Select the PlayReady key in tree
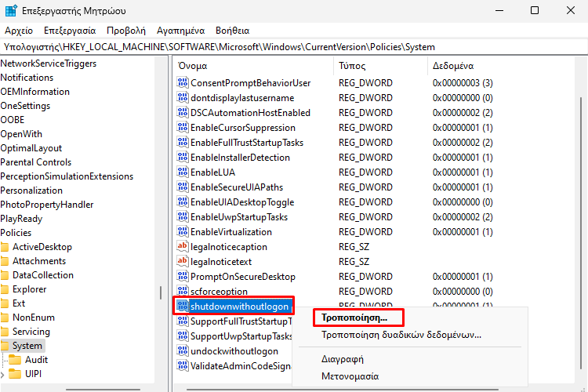 tap(21, 219)
